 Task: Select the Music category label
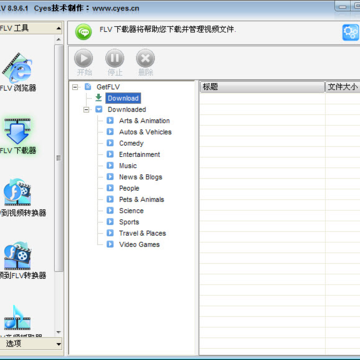pyautogui.click(x=128, y=166)
